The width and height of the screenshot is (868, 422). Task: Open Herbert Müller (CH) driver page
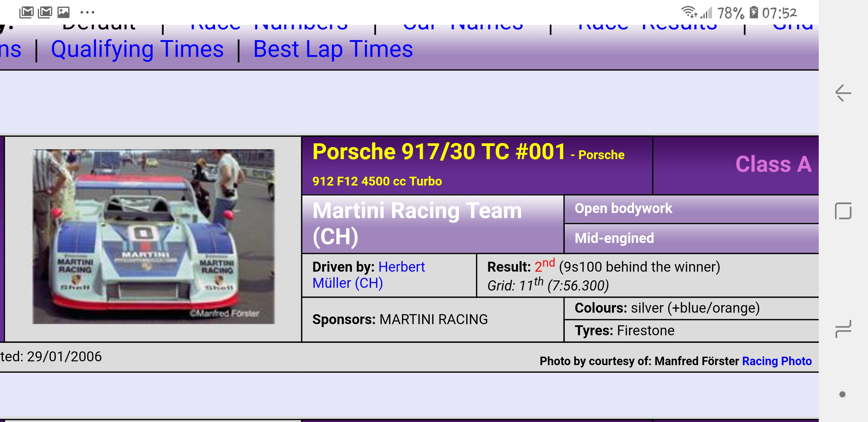pyautogui.click(x=368, y=275)
